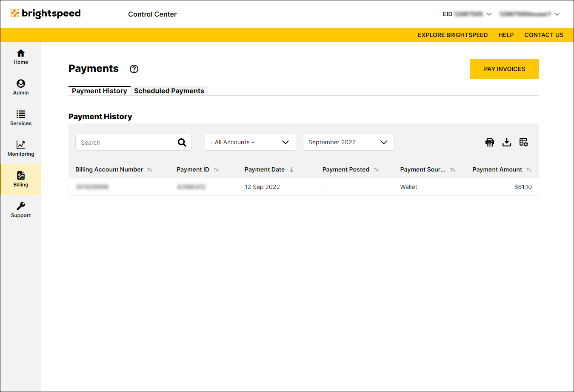Sort by Billing Account Number

(x=150, y=169)
